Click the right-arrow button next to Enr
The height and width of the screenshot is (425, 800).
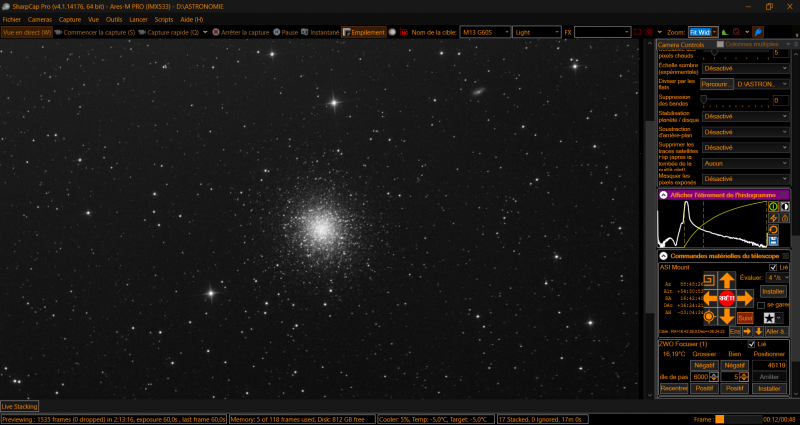(747, 332)
